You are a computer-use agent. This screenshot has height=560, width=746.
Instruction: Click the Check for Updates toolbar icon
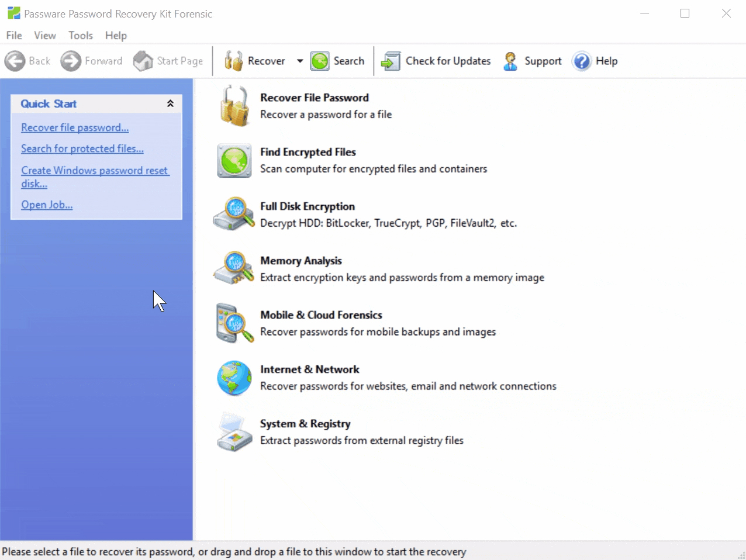(391, 61)
